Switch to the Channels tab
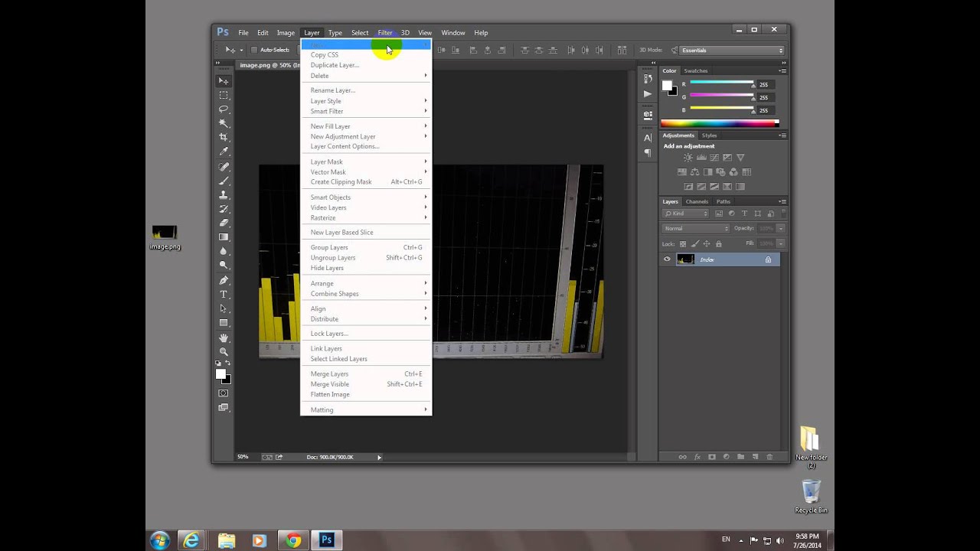Image resolution: width=980 pixels, height=551 pixels. coord(697,201)
